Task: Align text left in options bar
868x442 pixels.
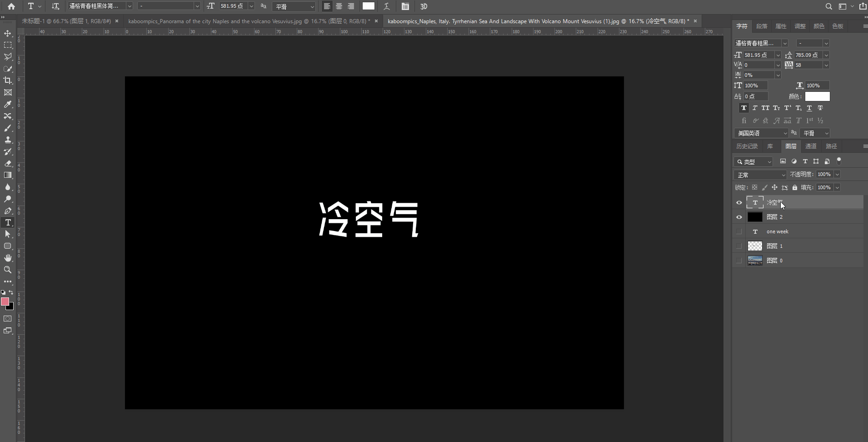Action: [x=327, y=6]
